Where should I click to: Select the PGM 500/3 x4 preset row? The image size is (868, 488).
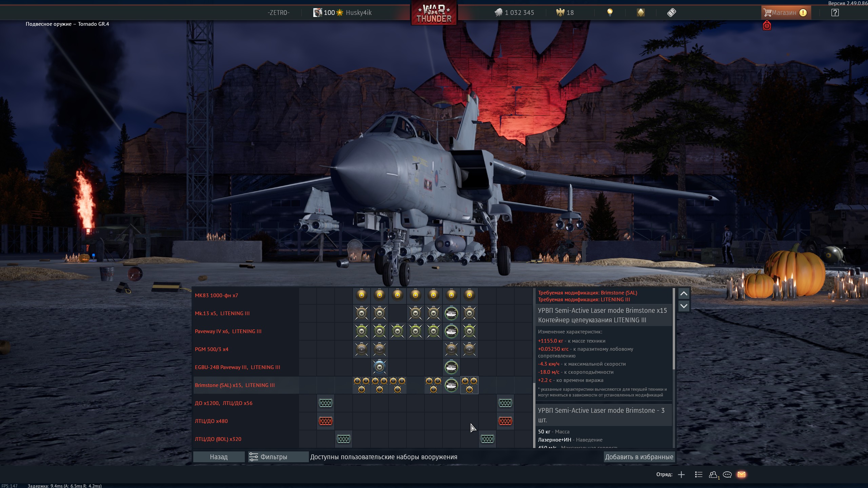tap(212, 349)
